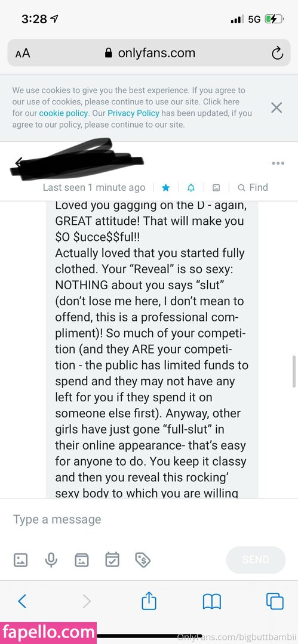Viewport: 298px width, 644px height.
Task: Toggle the star favorite icon
Action: coord(166,188)
